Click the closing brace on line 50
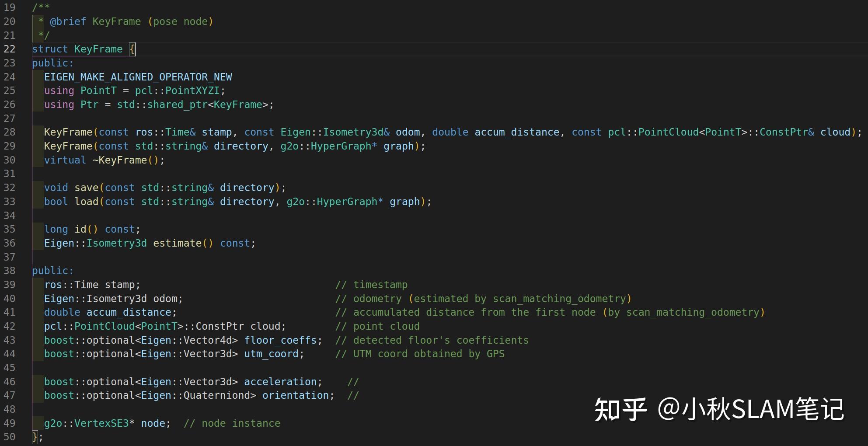 pyautogui.click(x=35, y=436)
